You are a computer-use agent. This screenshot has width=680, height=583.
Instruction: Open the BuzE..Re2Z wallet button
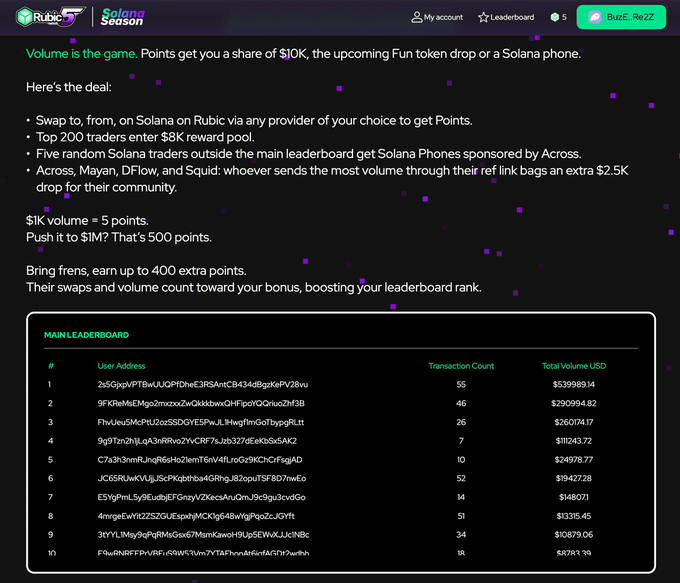(621, 17)
